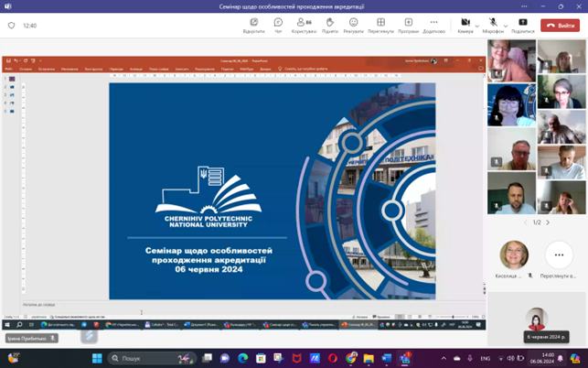Open the participants list showing 86 users
Screen dimensions: 588x368
[304, 25]
